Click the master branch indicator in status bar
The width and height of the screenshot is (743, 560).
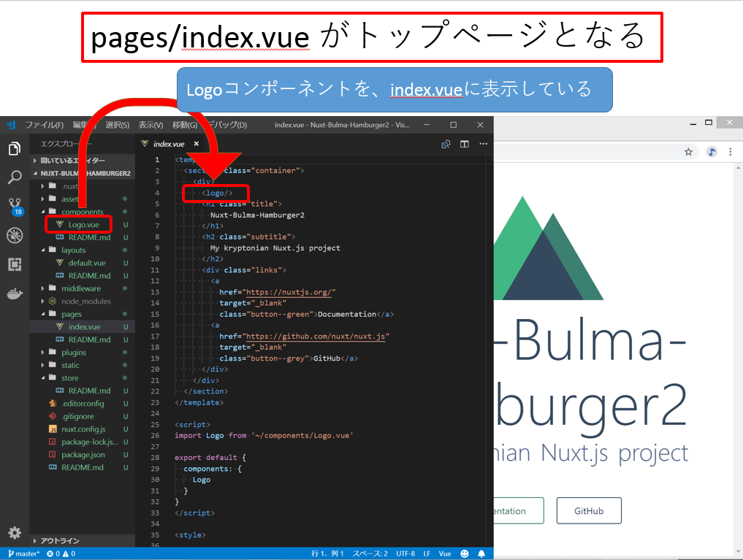[24, 553]
